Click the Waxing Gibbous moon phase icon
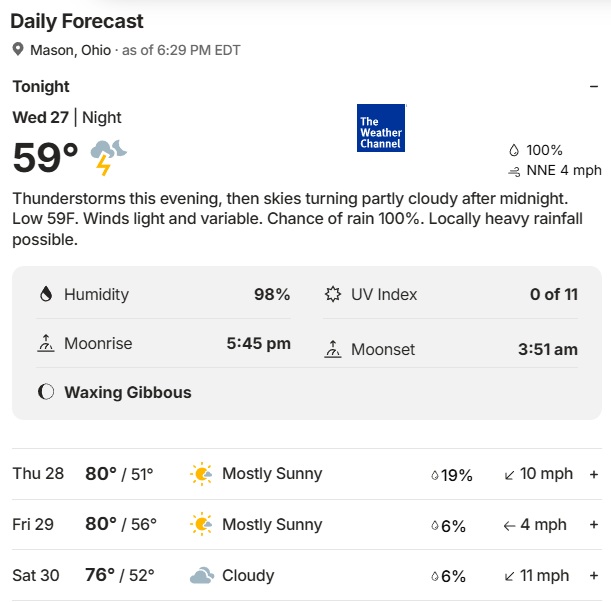Screen dimensions: 611x602 pyautogui.click(x=46, y=392)
